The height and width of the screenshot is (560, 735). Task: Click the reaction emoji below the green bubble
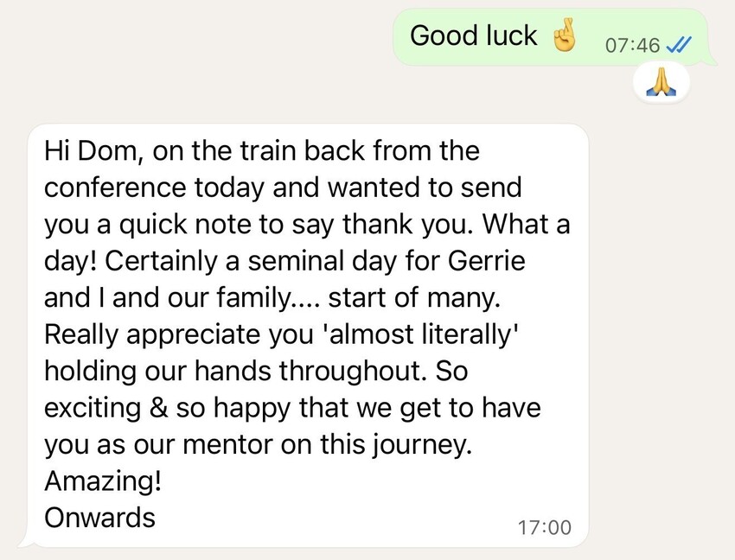click(661, 82)
